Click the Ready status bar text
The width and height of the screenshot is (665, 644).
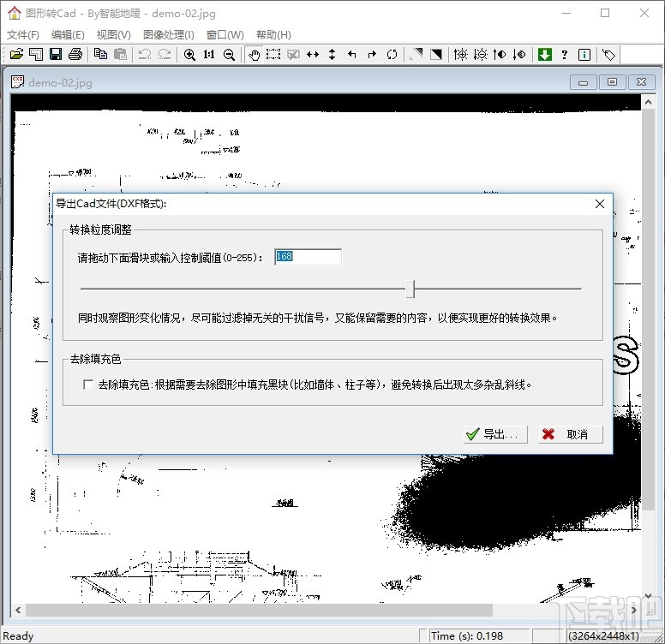(x=18, y=636)
